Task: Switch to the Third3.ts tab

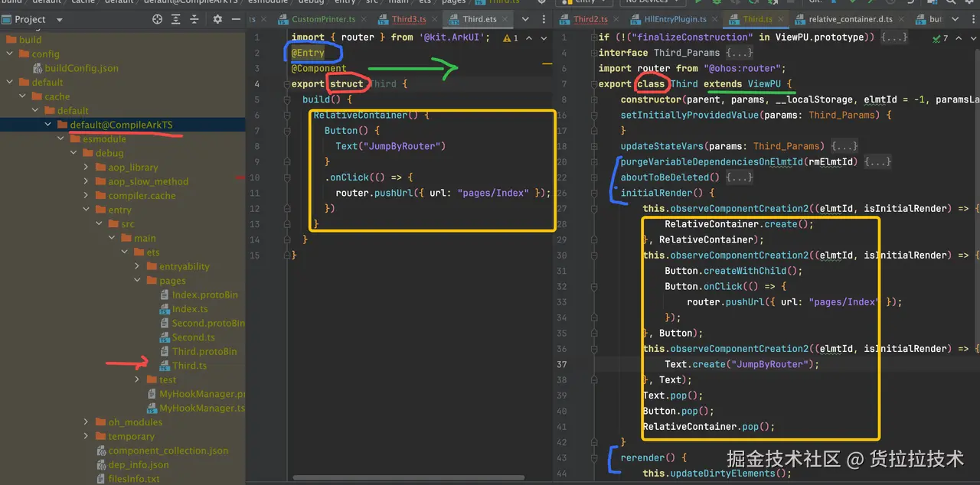Action: pyautogui.click(x=409, y=19)
